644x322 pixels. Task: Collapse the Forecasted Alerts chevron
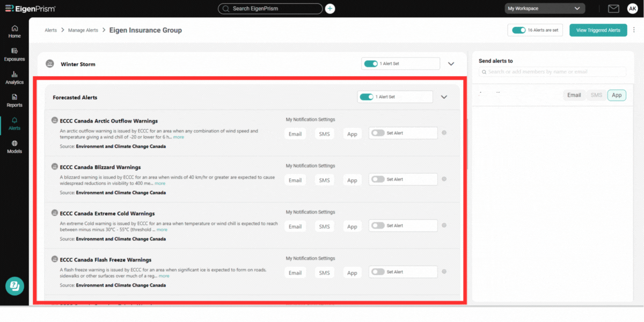(x=444, y=97)
